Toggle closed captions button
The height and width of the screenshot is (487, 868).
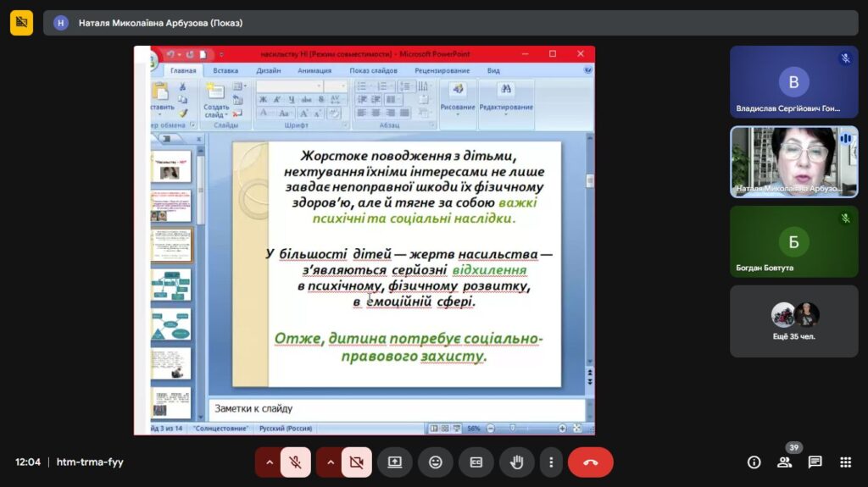point(476,462)
